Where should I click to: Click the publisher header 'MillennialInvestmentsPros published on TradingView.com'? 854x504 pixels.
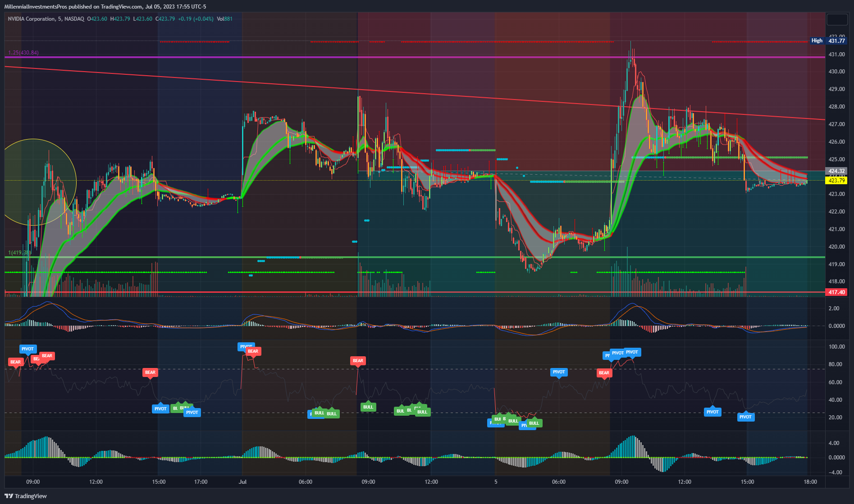(73, 6)
